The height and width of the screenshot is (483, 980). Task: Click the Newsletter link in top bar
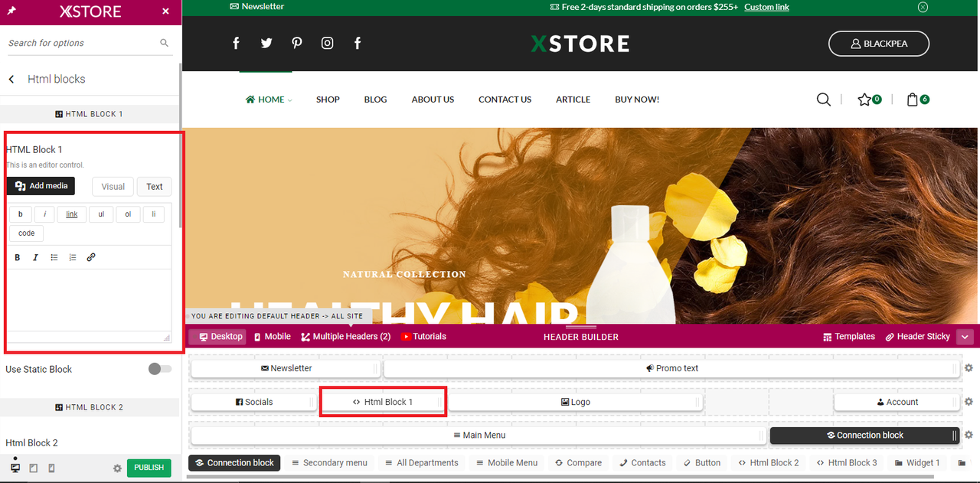[256, 7]
